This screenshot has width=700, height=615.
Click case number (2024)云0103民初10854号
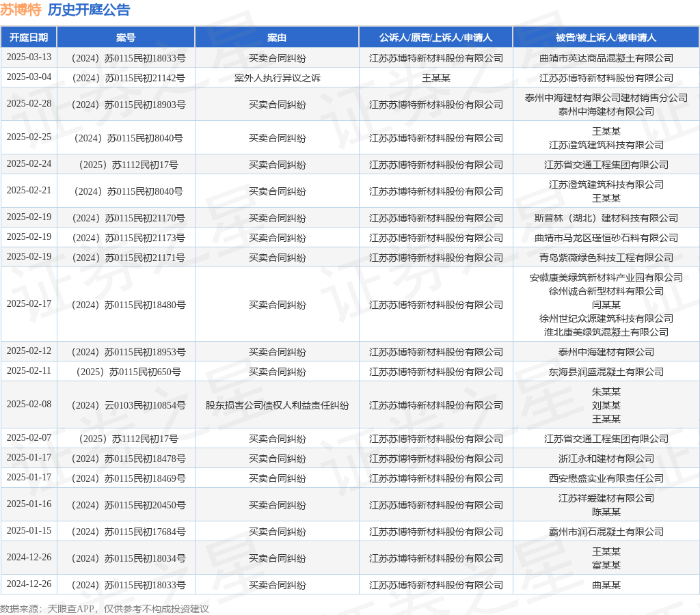coord(128,405)
